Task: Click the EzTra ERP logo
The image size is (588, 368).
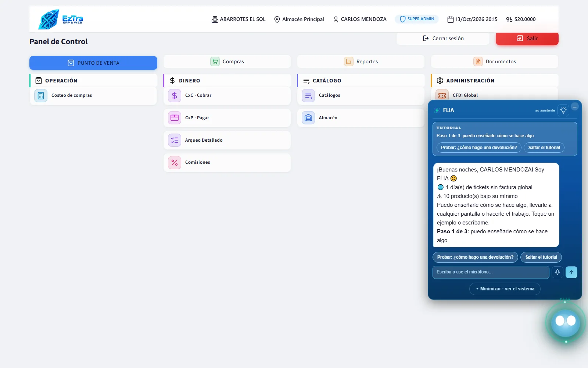Action: 61,19
